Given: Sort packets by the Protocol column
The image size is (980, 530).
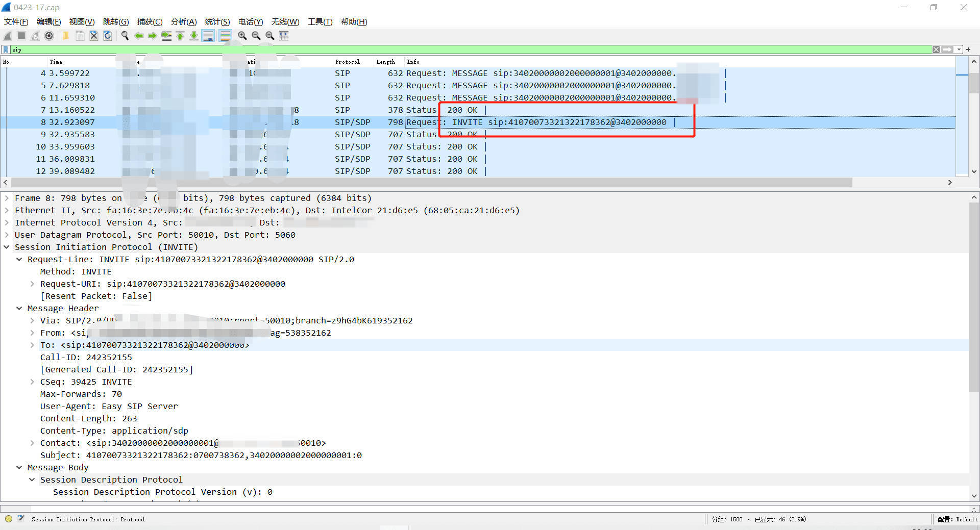Looking at the screenshot, I should tap(353, 62).
